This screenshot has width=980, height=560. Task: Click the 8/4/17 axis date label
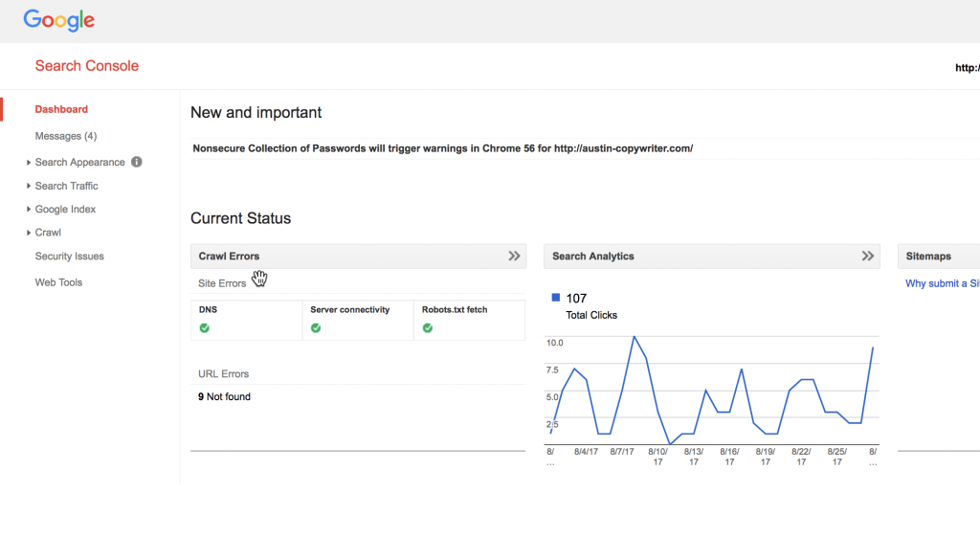coord(587,452)
